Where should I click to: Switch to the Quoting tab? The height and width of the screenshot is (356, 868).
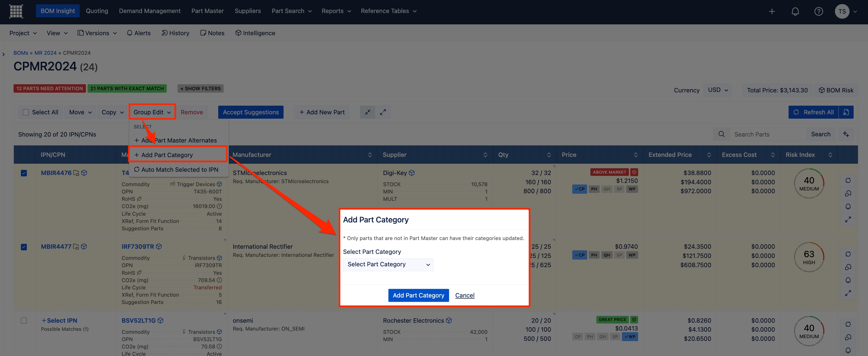(x=97, y=11)
